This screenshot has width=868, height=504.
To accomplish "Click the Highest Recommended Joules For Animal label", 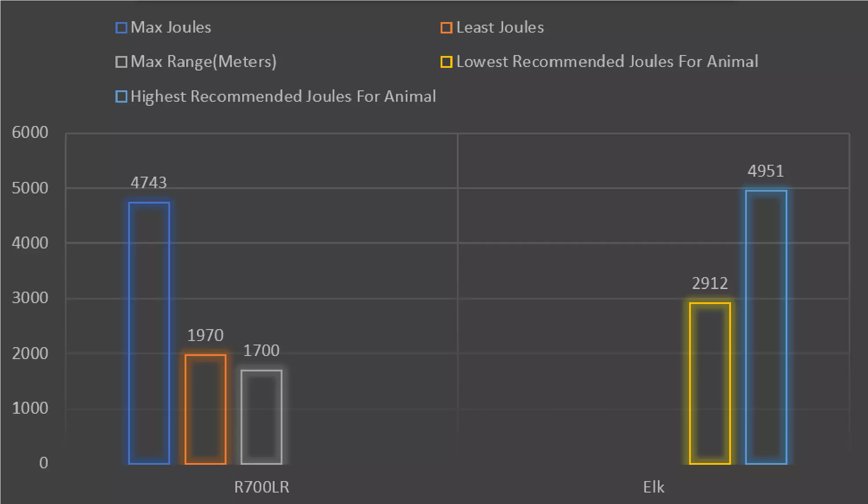I will [283, 96].
